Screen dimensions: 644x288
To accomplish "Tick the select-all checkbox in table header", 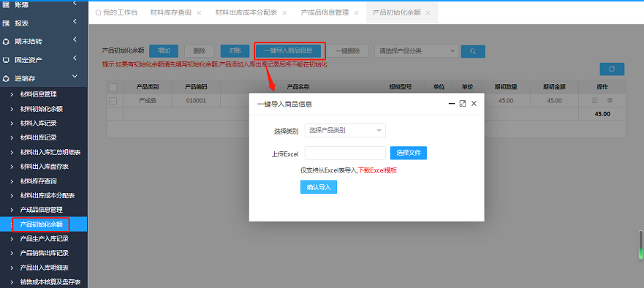I will 113,87.
